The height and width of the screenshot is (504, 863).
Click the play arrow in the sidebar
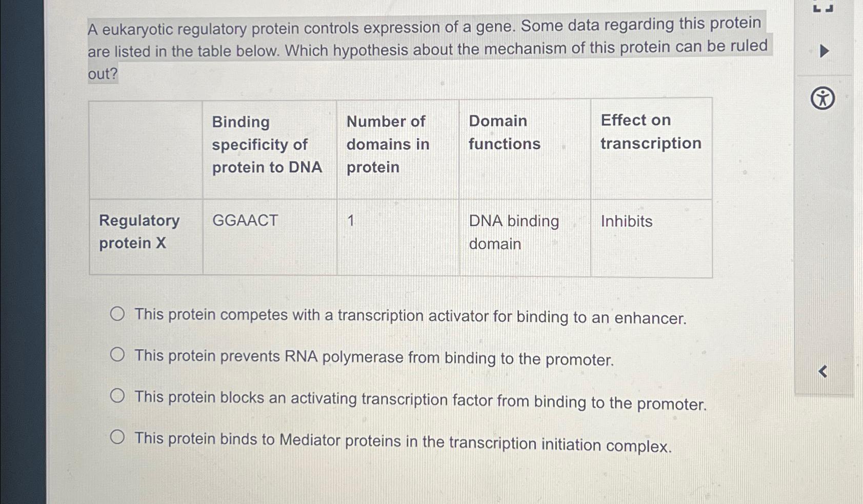click(x=824, y=51)
